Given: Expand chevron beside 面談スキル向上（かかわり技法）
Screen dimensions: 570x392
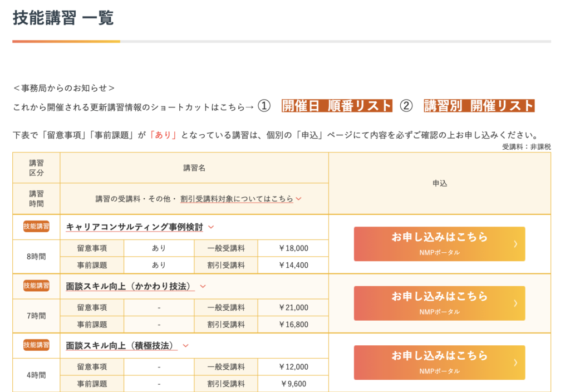Looking at the screenshot, I should pos(203,286).
